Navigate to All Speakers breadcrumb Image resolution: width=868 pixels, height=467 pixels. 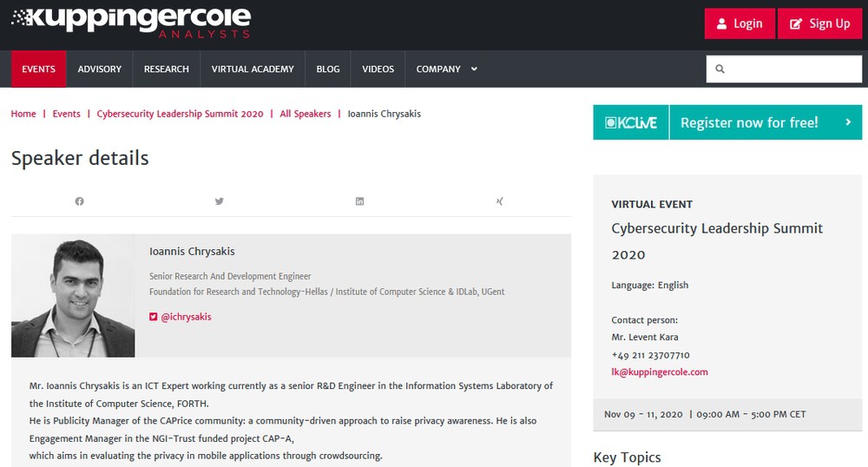[x=305, y=114]
